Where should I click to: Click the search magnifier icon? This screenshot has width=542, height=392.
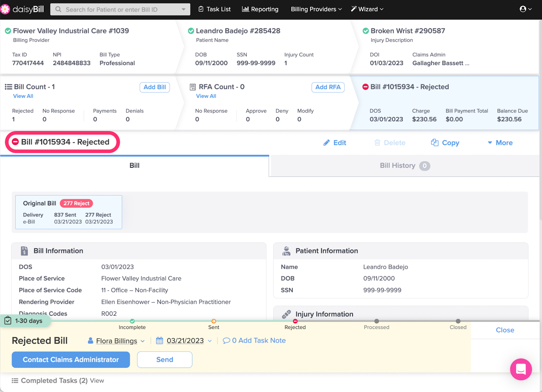58,9
